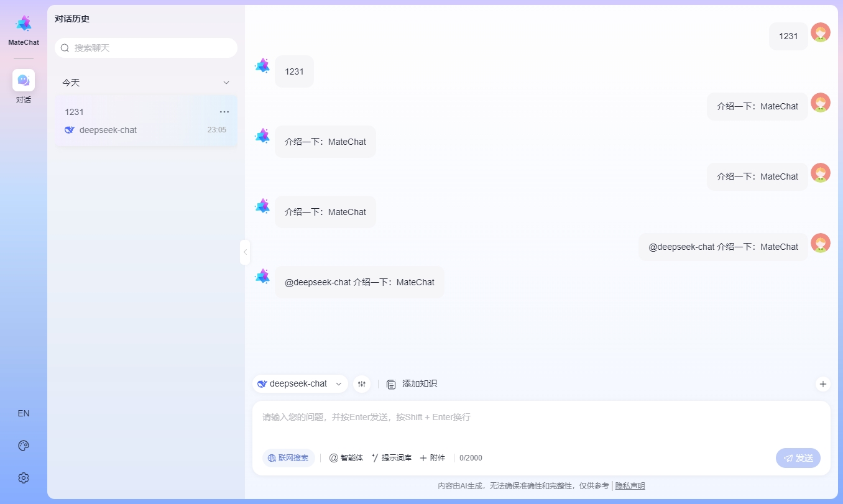843x504 pixels.
Task: Click the bot reply @deepseek-chat 介绍一下
Action: [359, 282]
